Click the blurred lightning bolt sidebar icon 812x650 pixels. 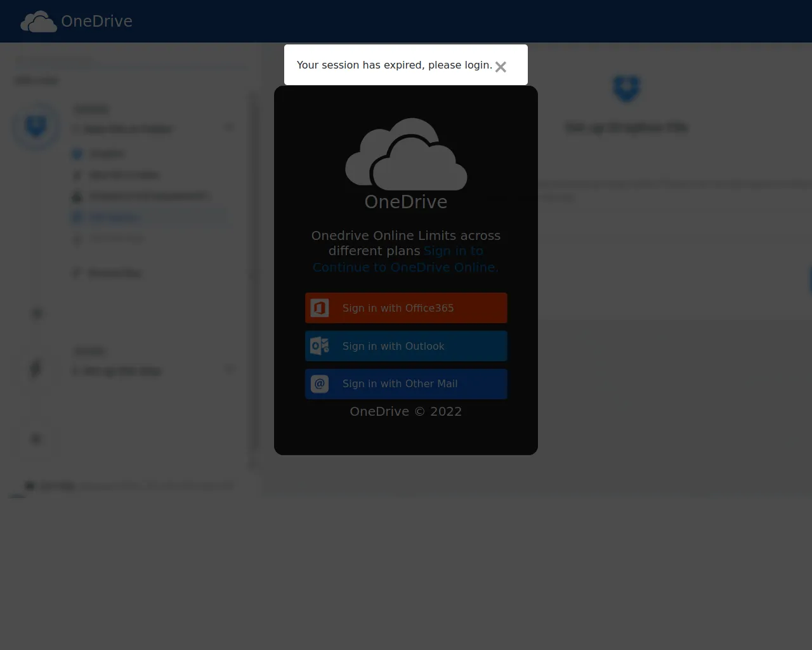(x=36, y=368)
